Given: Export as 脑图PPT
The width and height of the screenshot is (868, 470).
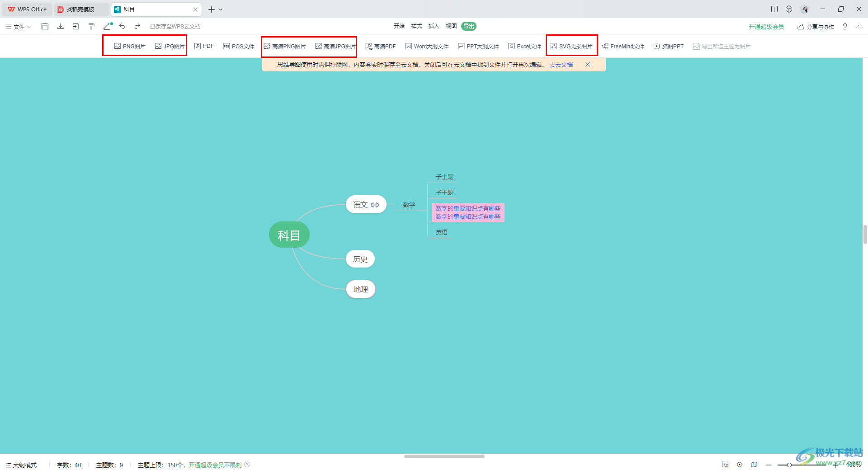Looking at the screenshot, I should click(668, 46).
